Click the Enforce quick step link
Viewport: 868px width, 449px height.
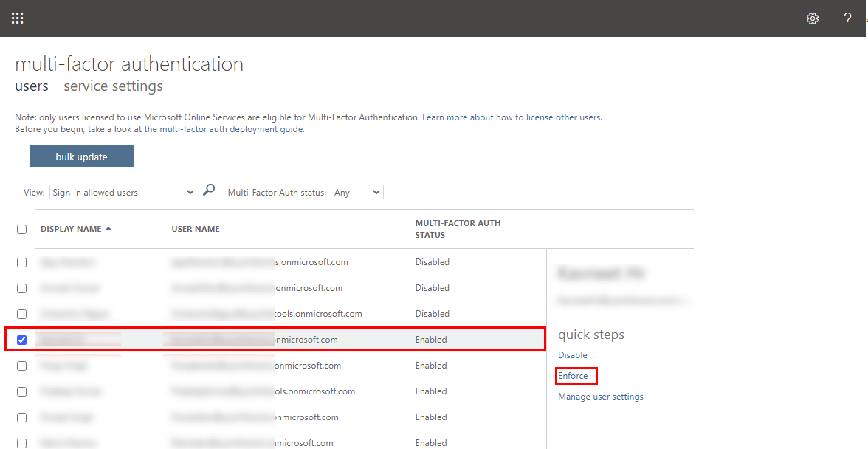[x=573, y=376]
